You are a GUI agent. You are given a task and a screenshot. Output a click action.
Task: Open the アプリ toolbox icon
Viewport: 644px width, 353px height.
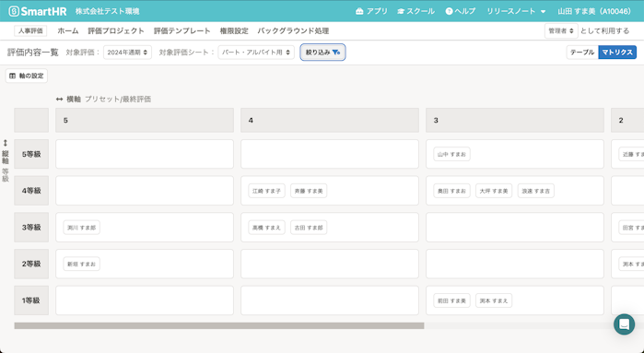359,11
